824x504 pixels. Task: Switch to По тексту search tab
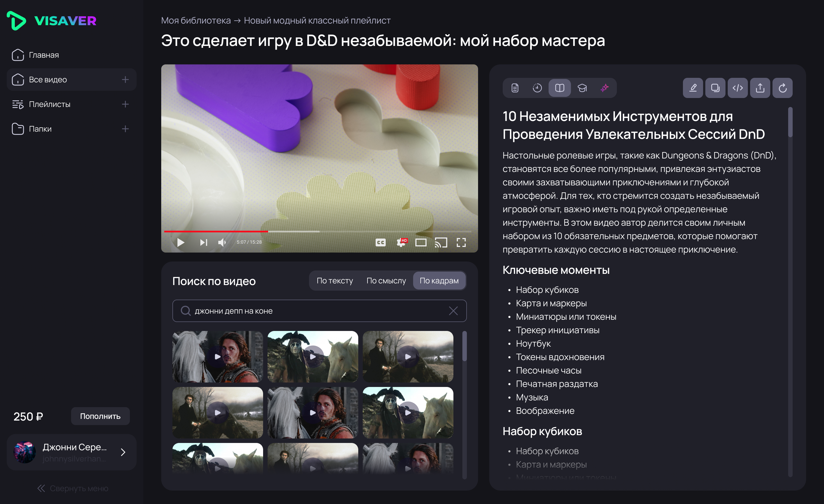334,281
